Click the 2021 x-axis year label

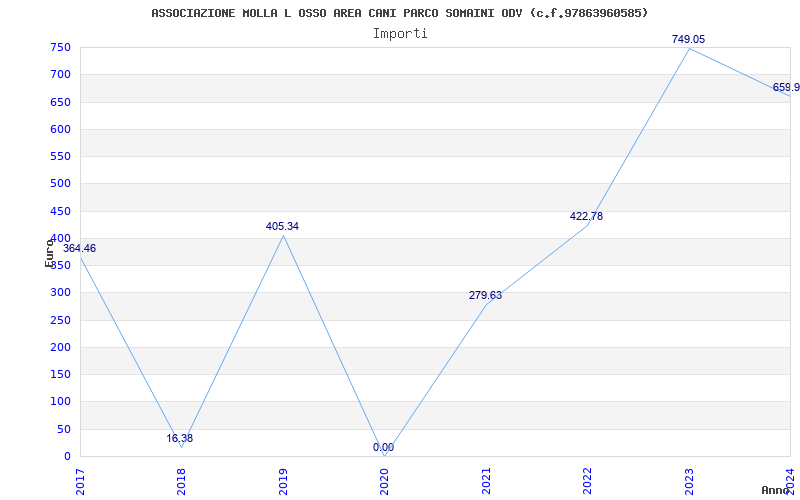[x=486, y=481]
